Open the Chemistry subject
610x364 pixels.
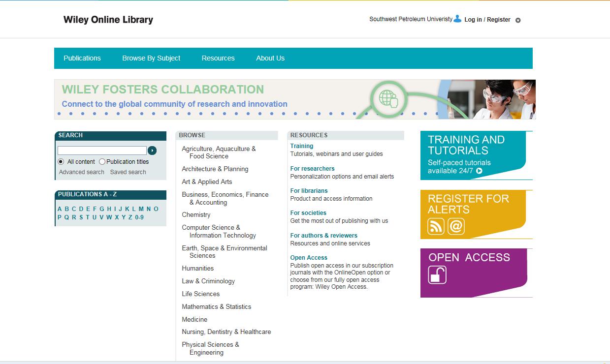tap(196, 214)
